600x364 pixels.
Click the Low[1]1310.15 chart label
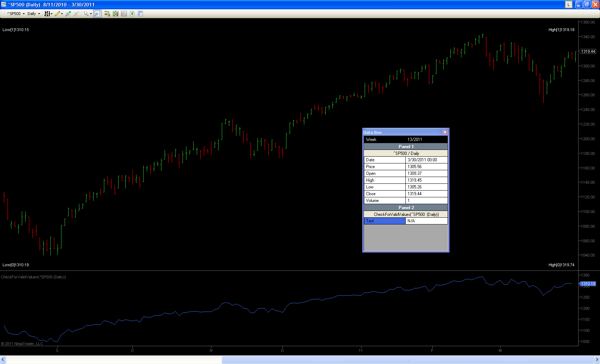coord(16,30)
